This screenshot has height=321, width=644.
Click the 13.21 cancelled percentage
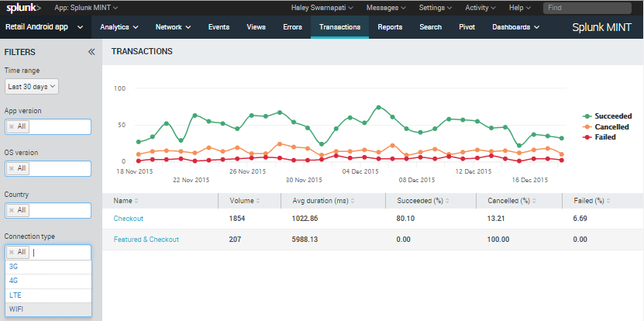pos(496,219)
